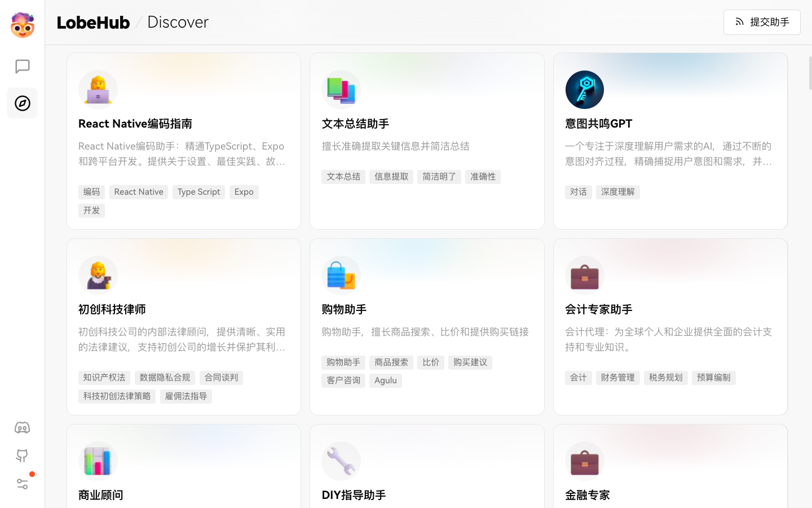Select the Discover compass icon
The width and height of the screenshot is (812, 508).
(23, 103)
